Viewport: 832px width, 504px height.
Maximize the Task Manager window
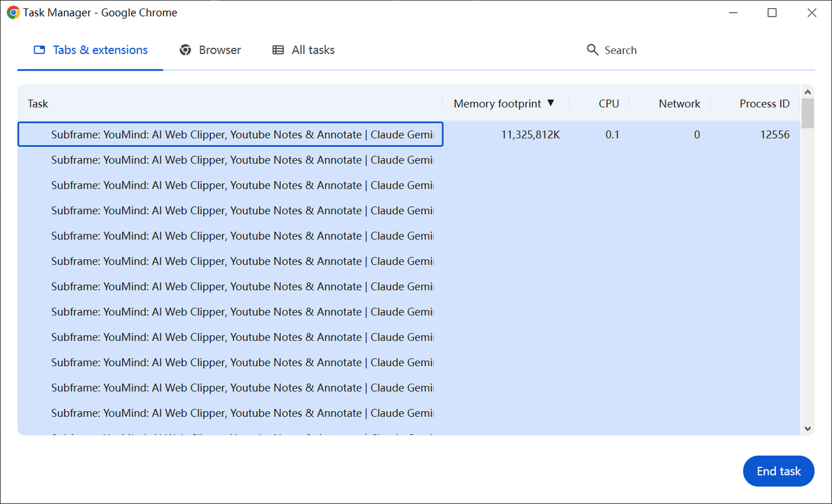pyautogui.click(x=772, y=12)
